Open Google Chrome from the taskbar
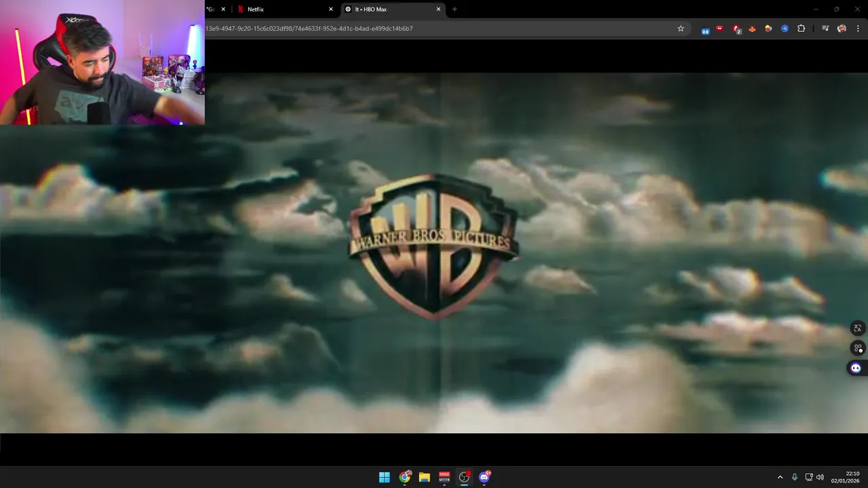The image size is (868, 488). [x=405, y=477]
